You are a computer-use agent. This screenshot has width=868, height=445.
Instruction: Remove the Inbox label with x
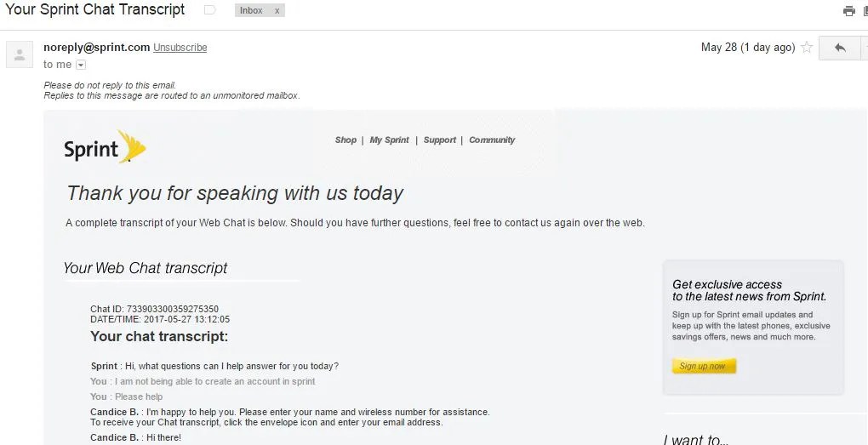tap(277, 11)
